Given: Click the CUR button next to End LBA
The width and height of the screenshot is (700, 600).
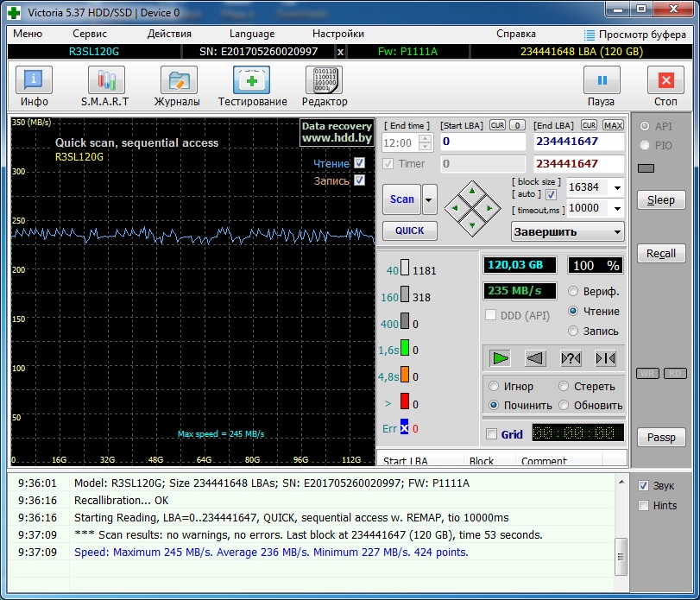Looking at the screenshot, I should [589, 125].
